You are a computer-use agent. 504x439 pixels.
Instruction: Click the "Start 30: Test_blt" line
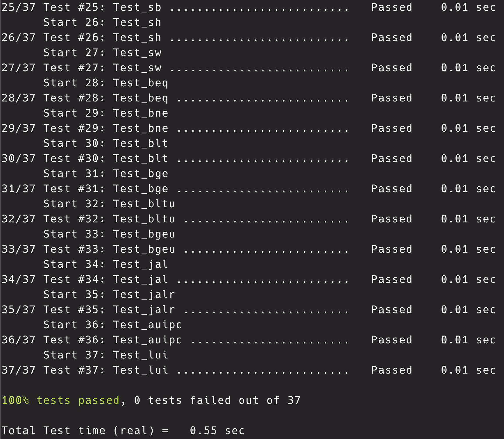tap(106, 143)
